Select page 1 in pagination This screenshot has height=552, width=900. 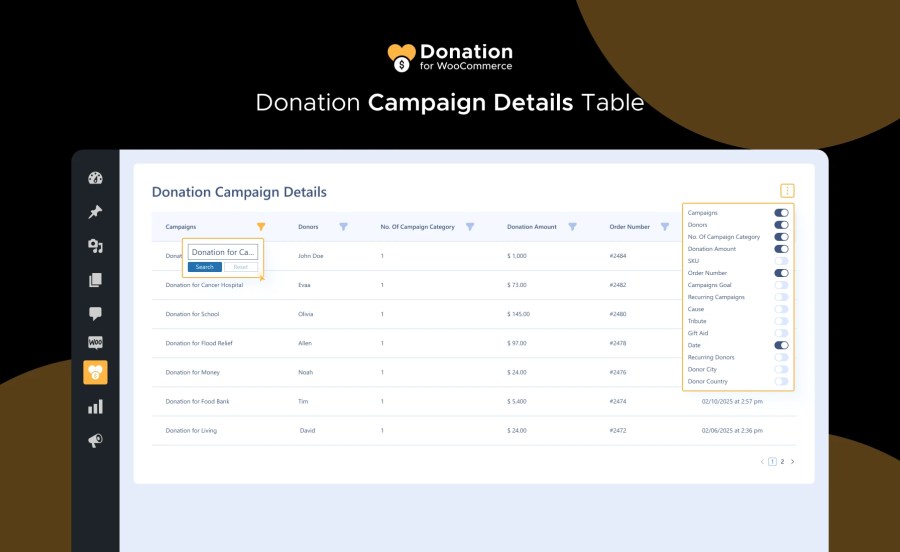point(773,462)
